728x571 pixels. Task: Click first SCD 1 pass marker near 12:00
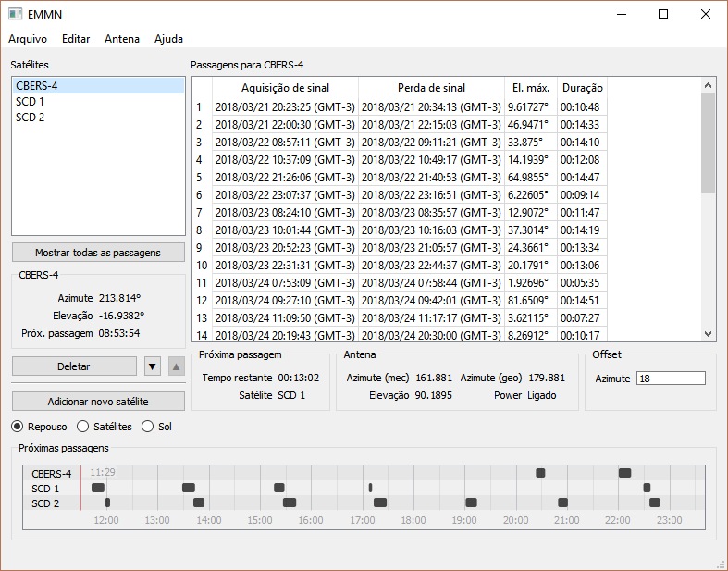tap(98, 488)
